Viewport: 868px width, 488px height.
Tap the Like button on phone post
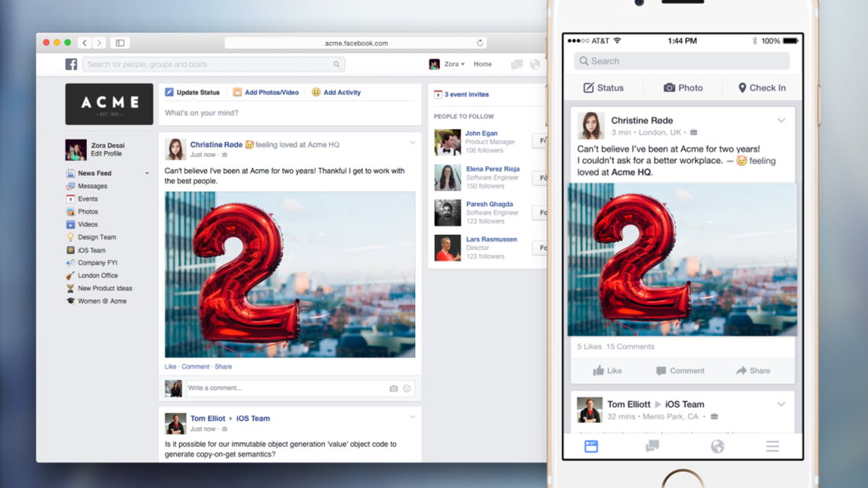tap(607, 371)
